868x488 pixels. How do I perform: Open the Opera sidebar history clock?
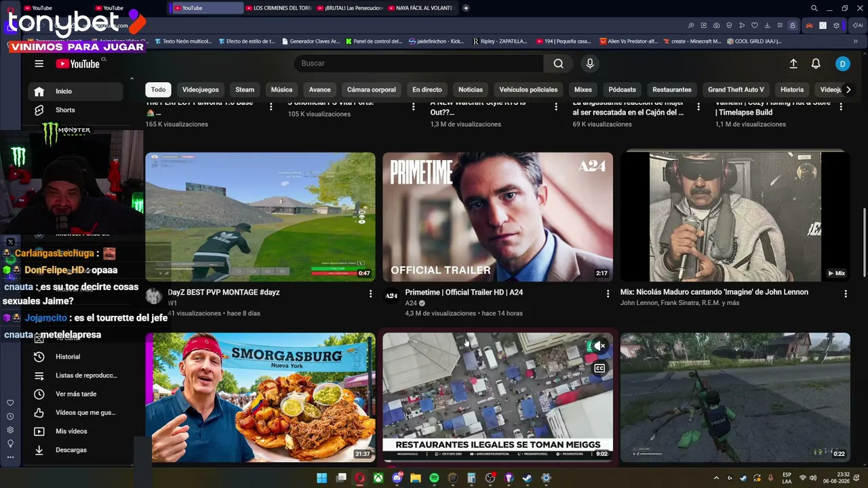click(10, 416)
